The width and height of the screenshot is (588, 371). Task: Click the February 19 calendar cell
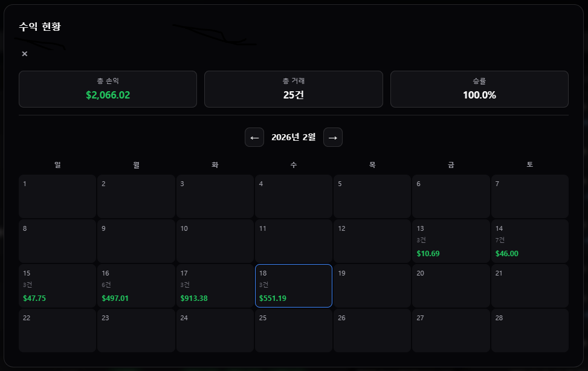click(372, 286)
